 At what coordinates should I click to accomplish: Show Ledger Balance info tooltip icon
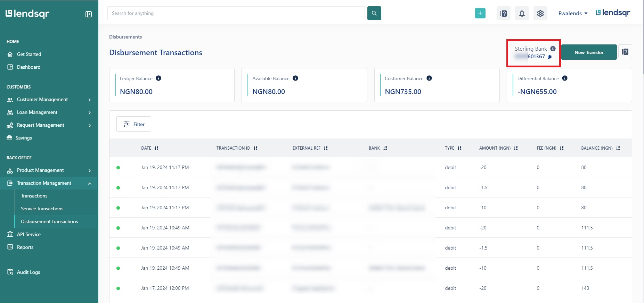158,78
